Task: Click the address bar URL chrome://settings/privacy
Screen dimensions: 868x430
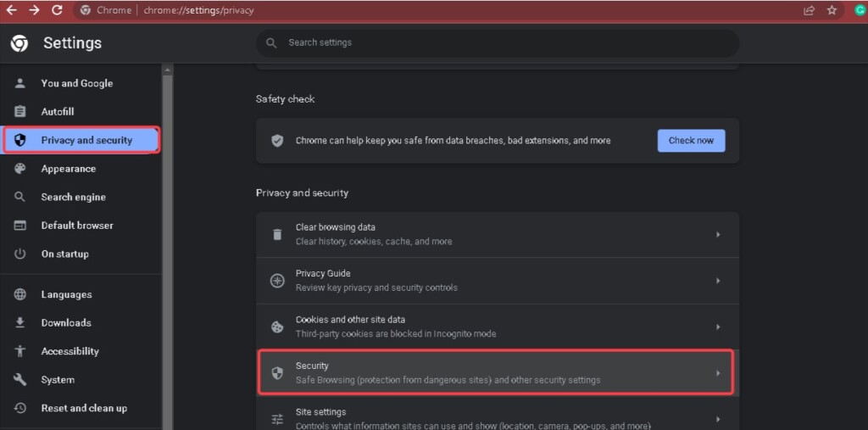Action: point(198,10)
